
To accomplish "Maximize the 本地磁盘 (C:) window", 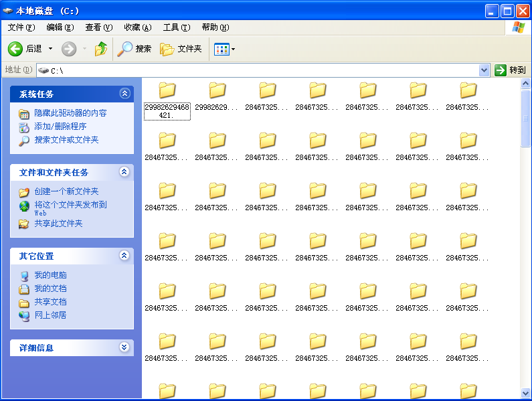I will (507, 11).
